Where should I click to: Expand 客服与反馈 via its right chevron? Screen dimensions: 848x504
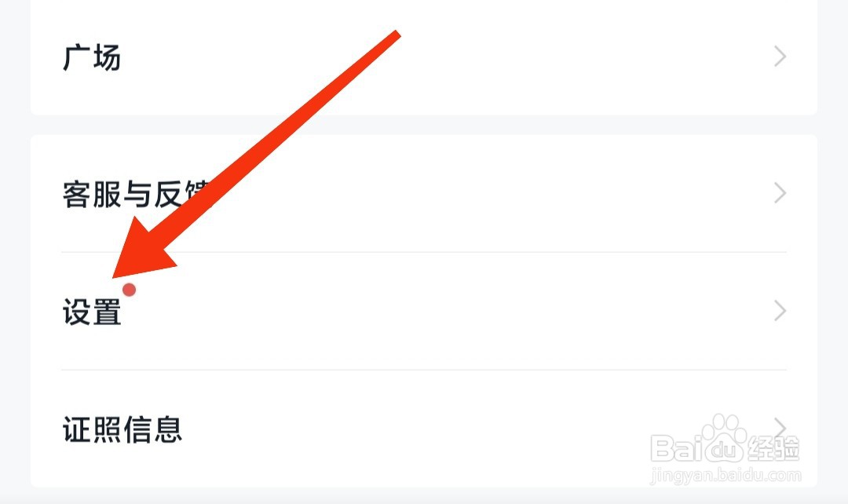(x=780, y=192)
